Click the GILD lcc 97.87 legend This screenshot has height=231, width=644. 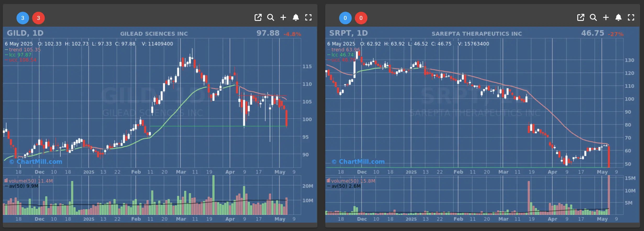pyautogui.click(x=18, y=55)
